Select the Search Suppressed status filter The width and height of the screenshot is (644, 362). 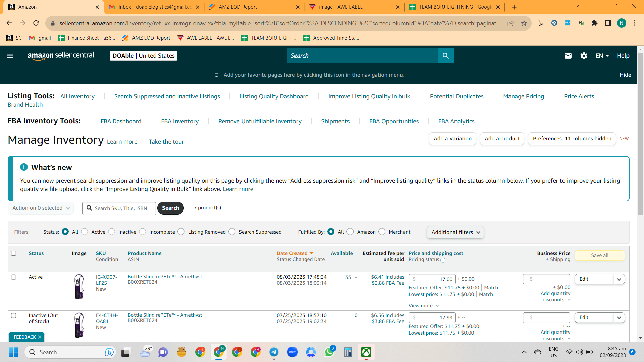(x=232, y=232)
